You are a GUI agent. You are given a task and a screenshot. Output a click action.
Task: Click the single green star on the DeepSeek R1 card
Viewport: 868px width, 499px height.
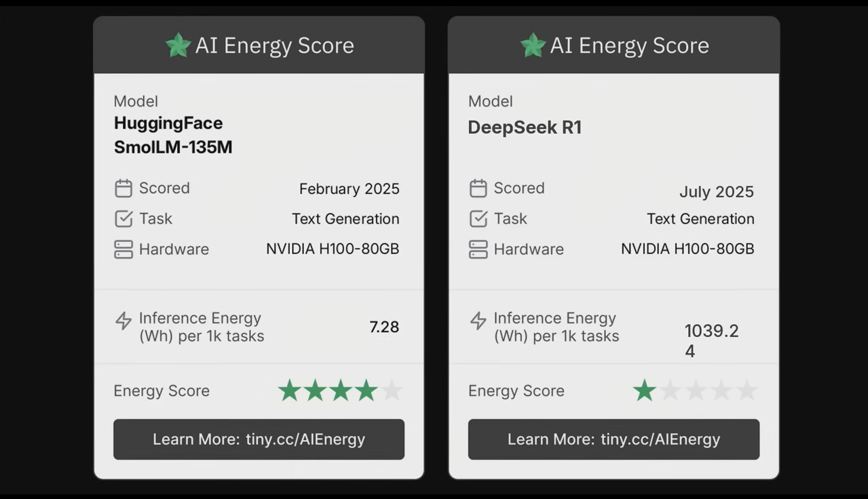click(x=644, y=391)
